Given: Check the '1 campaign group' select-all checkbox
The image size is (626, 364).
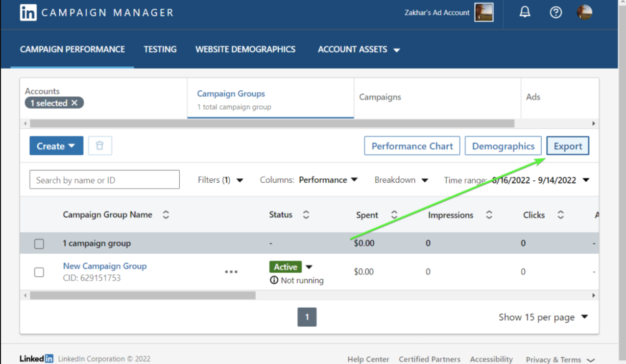Looking at the screenshot, I should 39,243.
